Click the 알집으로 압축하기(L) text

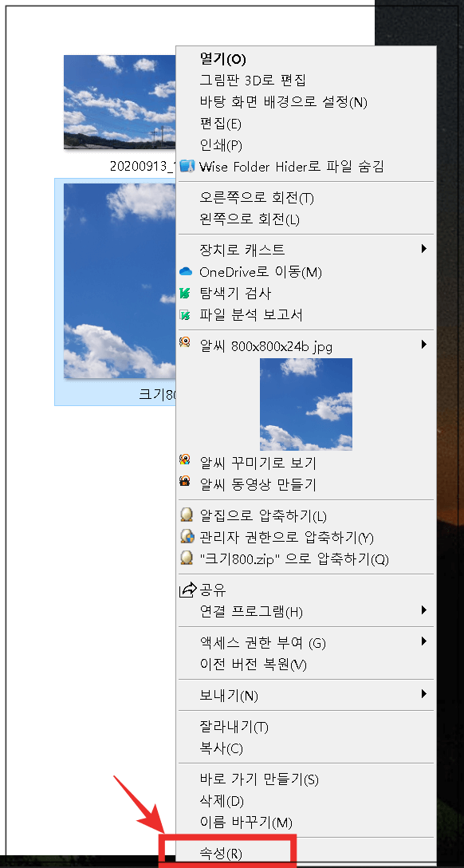(x=263, y=516)
